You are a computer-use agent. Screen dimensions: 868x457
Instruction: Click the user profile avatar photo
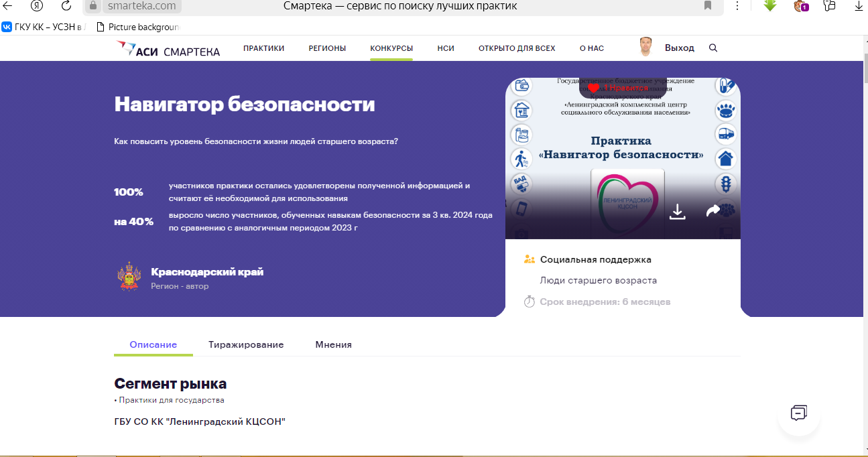click(646, 47)
